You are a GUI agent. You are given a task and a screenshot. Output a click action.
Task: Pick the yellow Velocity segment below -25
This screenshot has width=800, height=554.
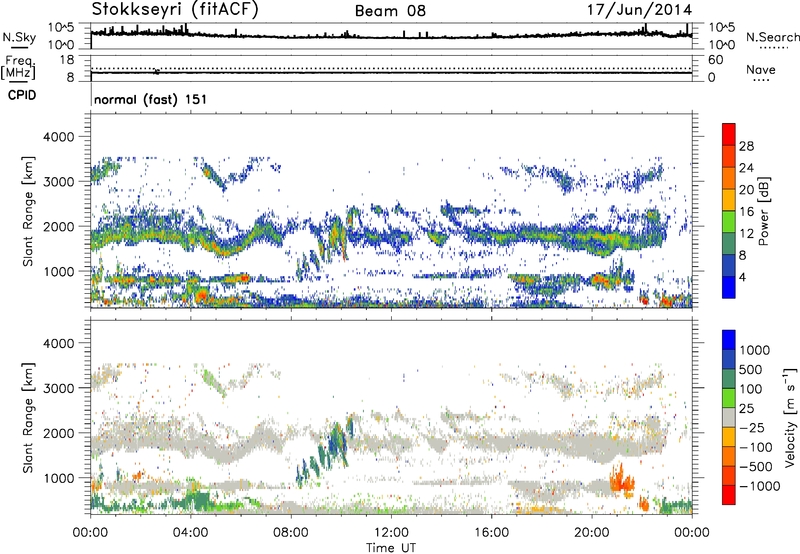click(729, 437)
